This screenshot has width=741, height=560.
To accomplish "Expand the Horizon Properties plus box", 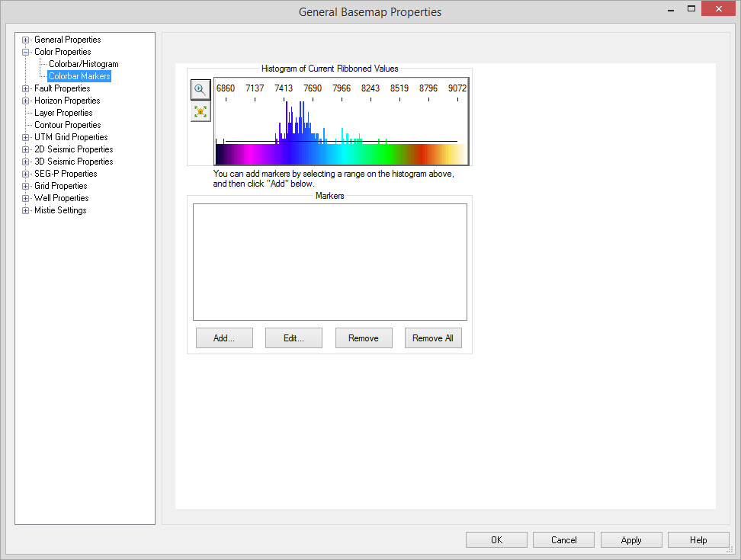I will 25,101.
